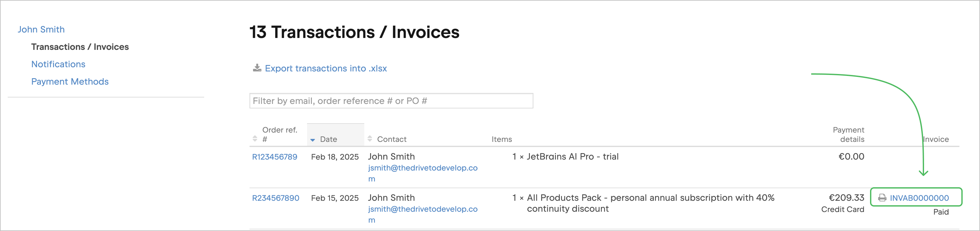Open order reference R234567890
The image size is (980, 231).
click(x=276, y=198)
